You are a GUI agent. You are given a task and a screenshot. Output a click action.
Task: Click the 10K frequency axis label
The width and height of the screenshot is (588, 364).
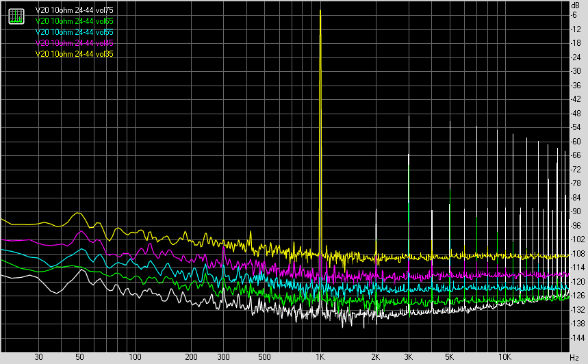tap(504, 357)
